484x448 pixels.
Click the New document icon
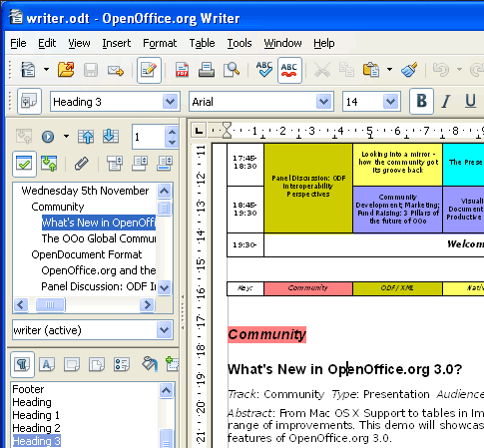click(28, 70)
